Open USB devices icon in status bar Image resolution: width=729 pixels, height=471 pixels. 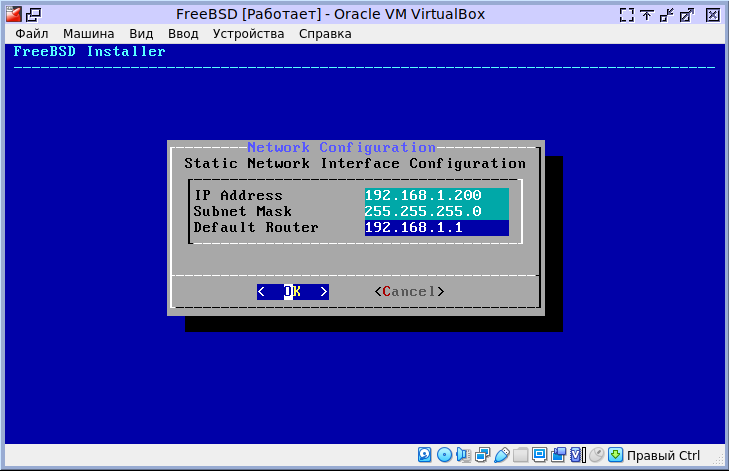pyautogui.click(x=502, y=455)
